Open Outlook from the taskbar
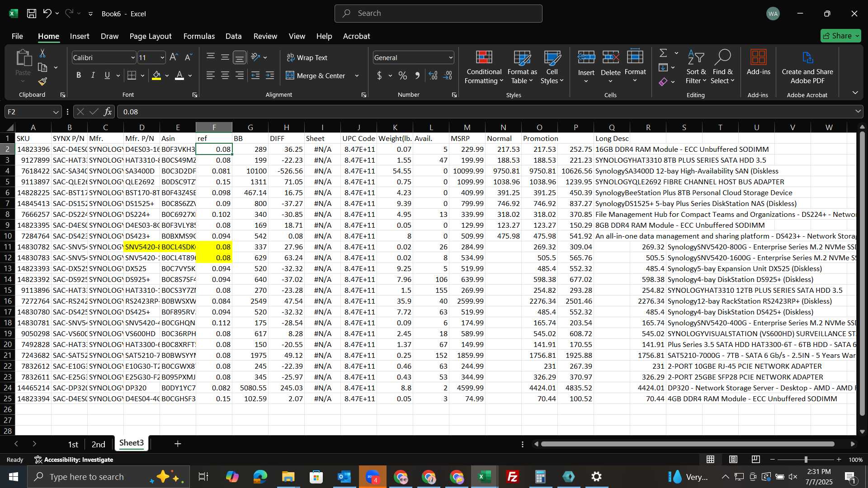This screenshot has height=488, width=868. [344, 477]
